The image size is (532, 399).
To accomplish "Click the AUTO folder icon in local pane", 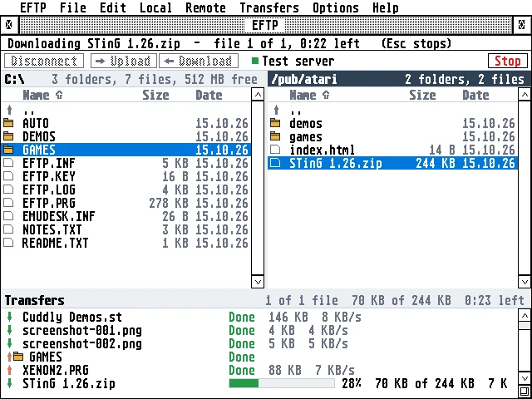I will [8, 123].
